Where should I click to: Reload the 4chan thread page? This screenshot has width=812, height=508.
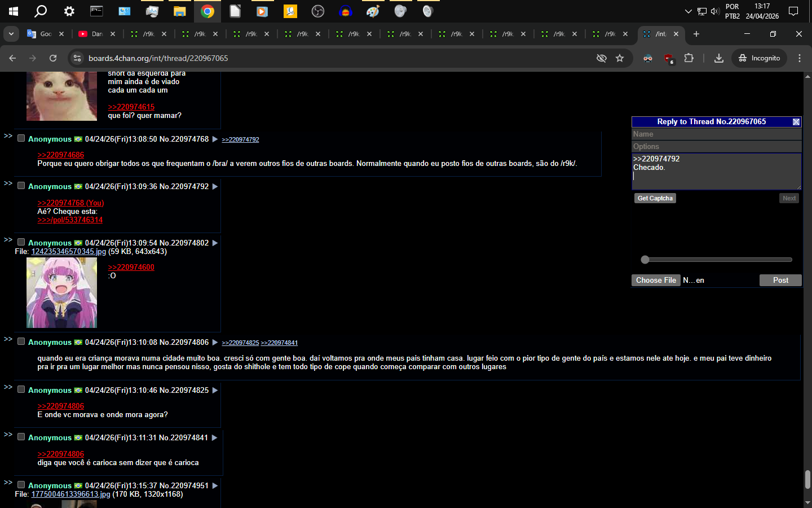tap(53, 58)
